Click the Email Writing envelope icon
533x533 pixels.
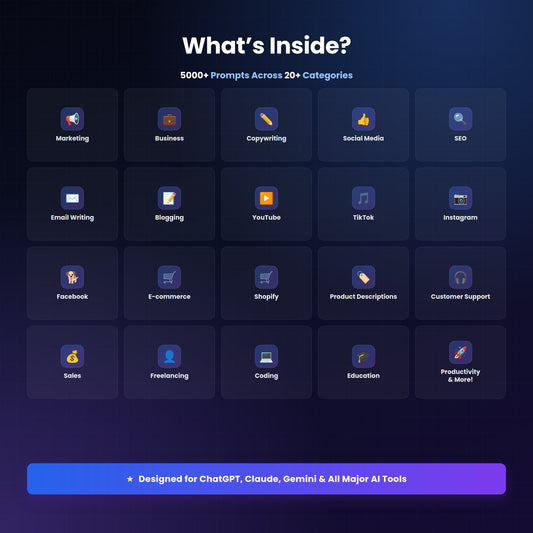coord(72,198)
